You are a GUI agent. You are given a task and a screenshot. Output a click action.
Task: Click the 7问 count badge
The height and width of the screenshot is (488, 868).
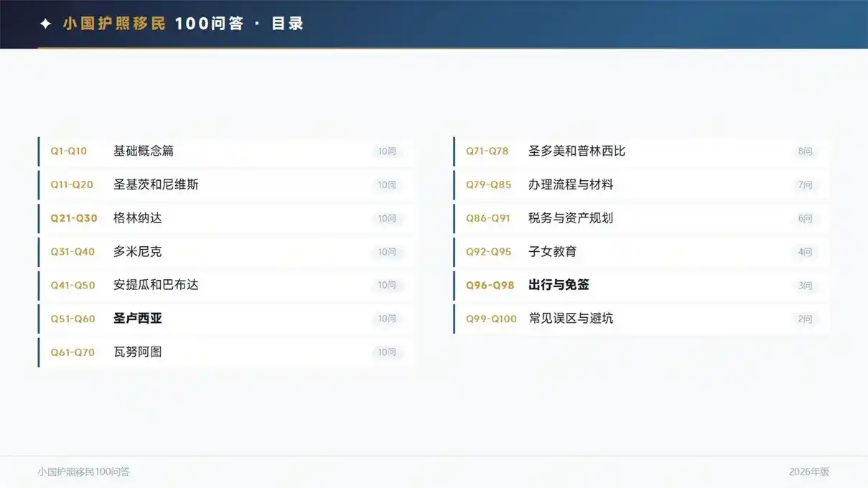click(x=805, y=185)
